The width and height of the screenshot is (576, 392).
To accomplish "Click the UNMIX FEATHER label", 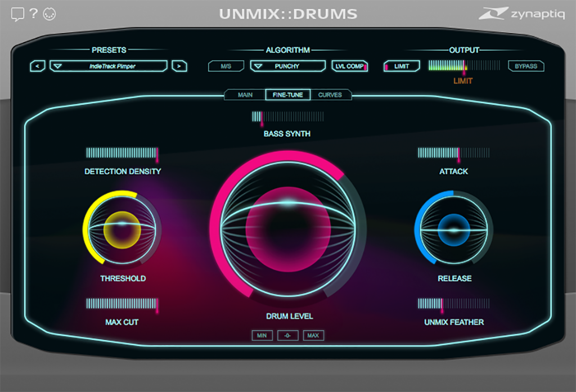I will pos(454,322).
